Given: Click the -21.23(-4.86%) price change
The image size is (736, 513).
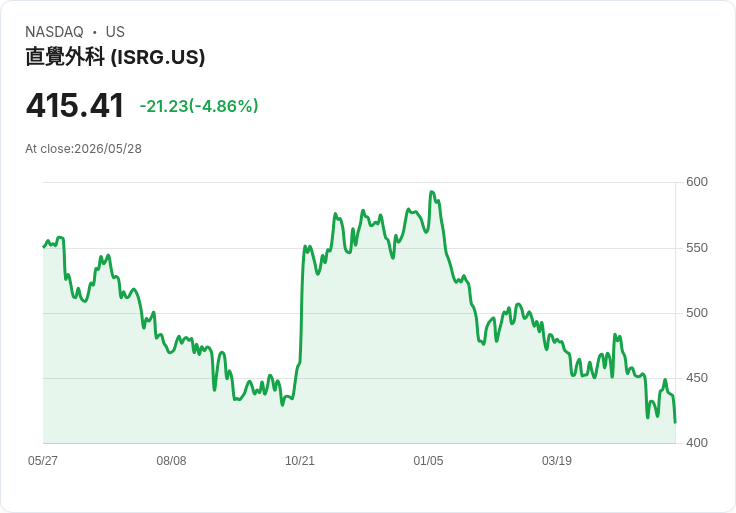Looking at the screenshot, I should (199, 106).
